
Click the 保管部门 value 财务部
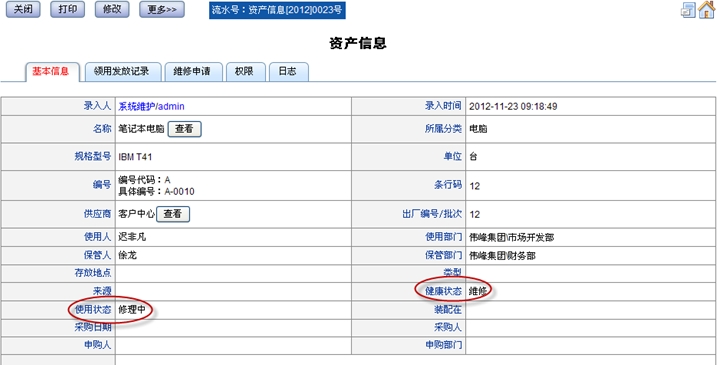(x=502, y=256)
